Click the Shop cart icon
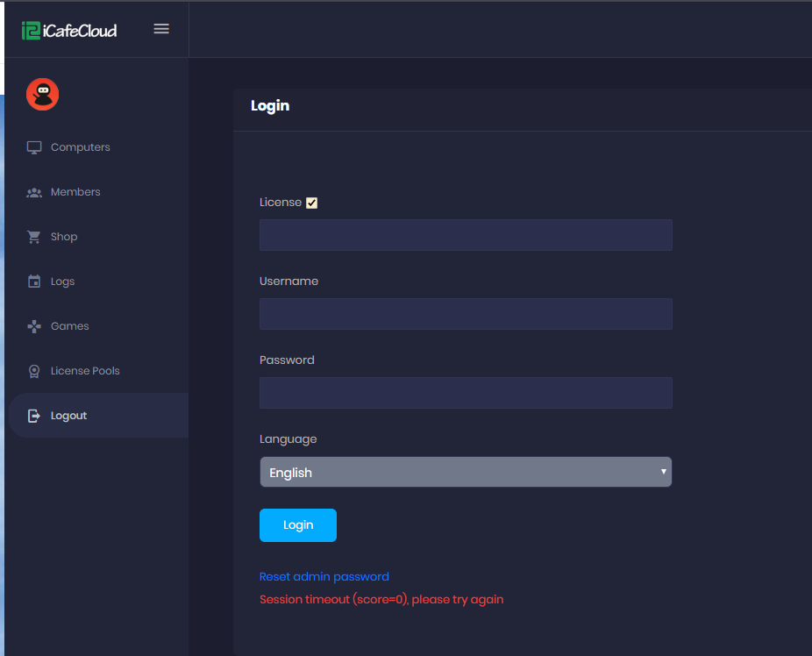Screen dimensions: 812x656 34,237
